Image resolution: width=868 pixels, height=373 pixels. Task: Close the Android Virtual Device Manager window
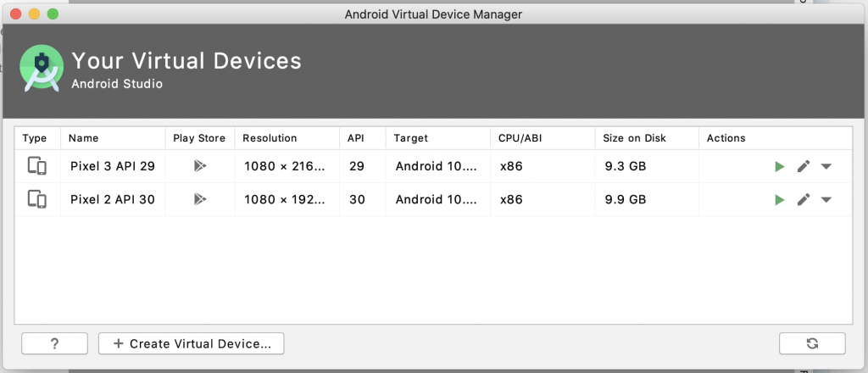pos(15,14)
